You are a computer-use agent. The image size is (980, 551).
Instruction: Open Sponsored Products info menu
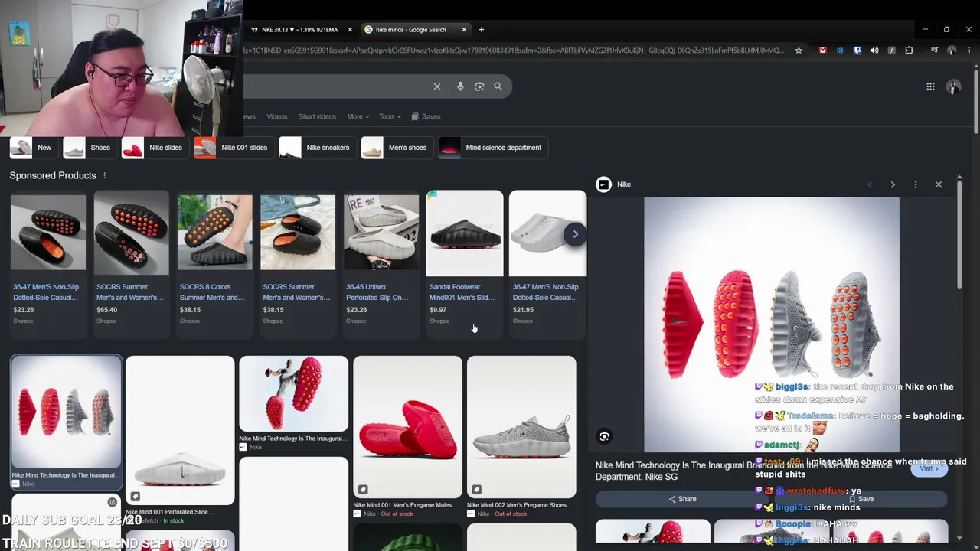pyautogui.click(x=104, y=175)
